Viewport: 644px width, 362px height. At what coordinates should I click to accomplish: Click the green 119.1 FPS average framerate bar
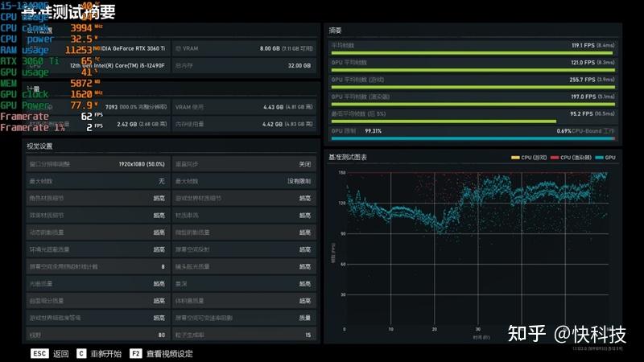[x=472, y=53]
